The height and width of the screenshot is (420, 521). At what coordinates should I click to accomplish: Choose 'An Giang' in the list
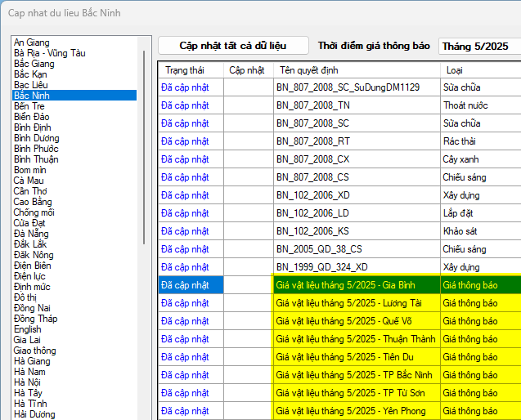pyautogui.click(x=31, y=42)
